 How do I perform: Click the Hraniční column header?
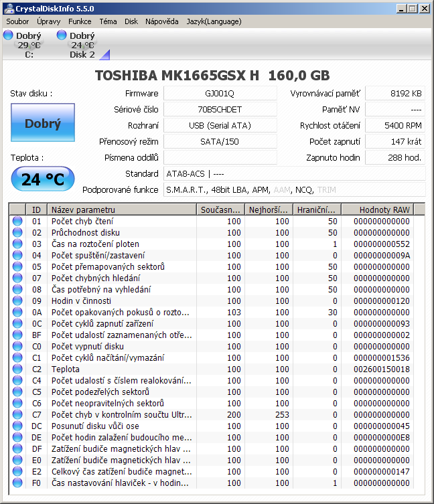(x=317, y=210)
